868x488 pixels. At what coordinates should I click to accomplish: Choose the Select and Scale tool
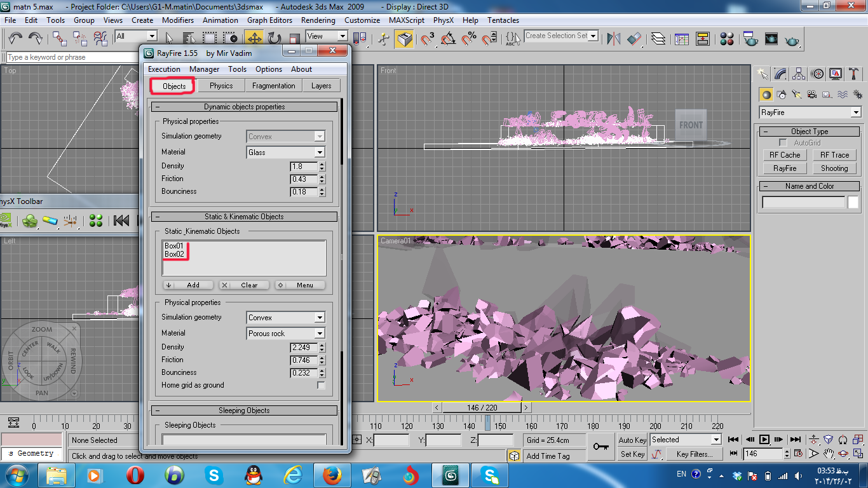[x=294, y=38]
